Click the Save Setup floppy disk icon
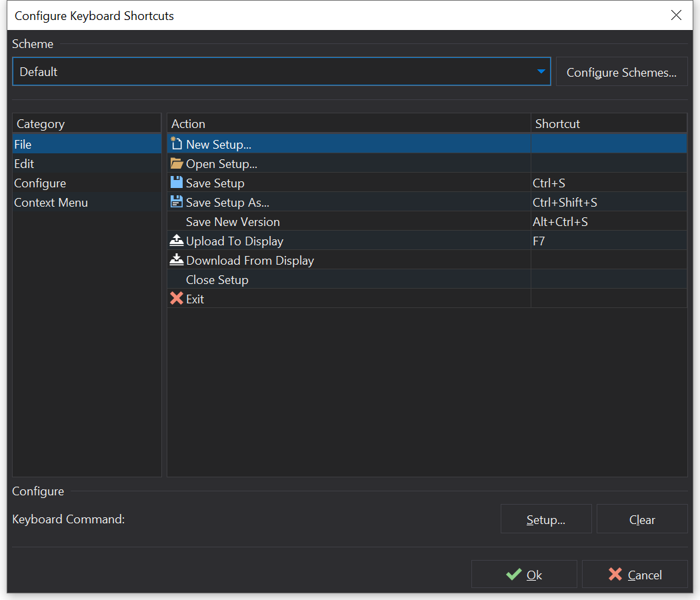 pyautogui.click(x=177, y=183)
